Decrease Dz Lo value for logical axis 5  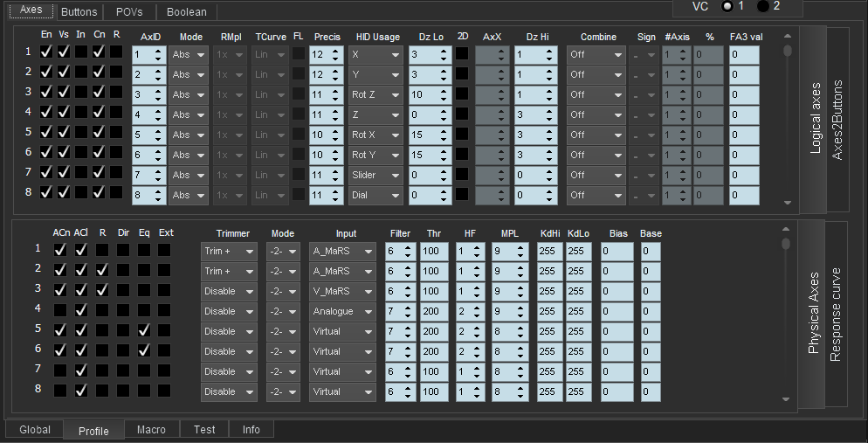(x=444, y=138)
